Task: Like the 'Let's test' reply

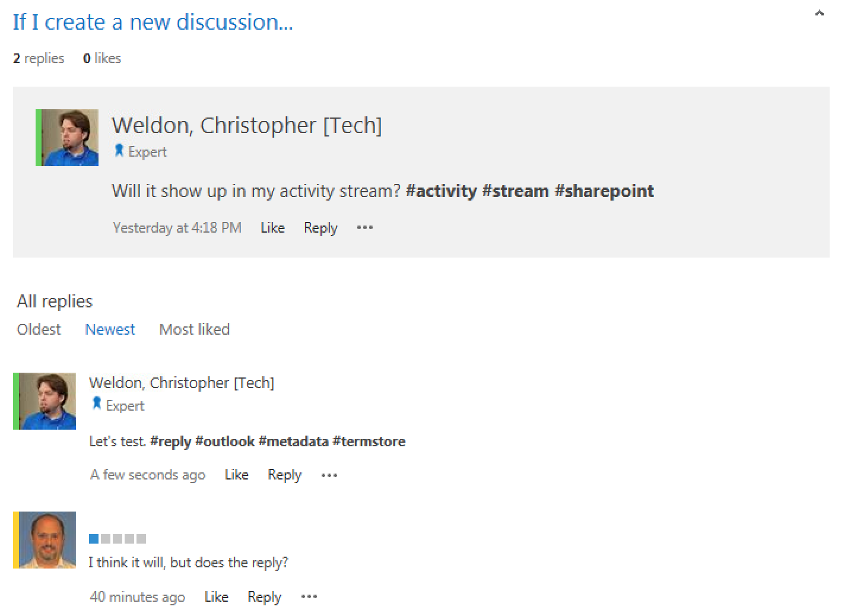Action: point(236,475)
